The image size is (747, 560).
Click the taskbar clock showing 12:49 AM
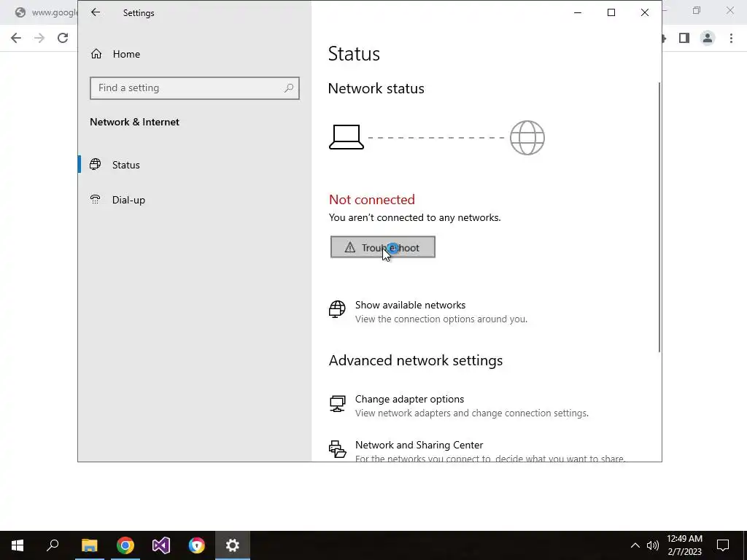point(684,545)
